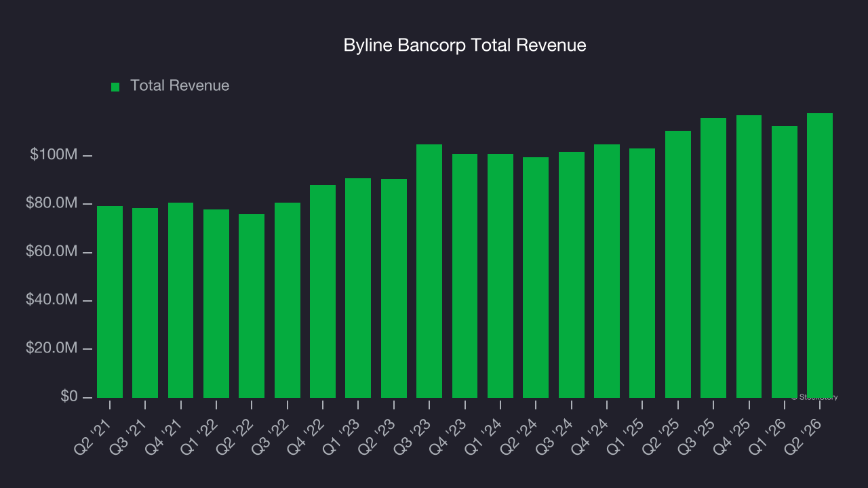Click the "$0" y-axis label
Viewport: 868px width, 488px height.
pos(69,396)
